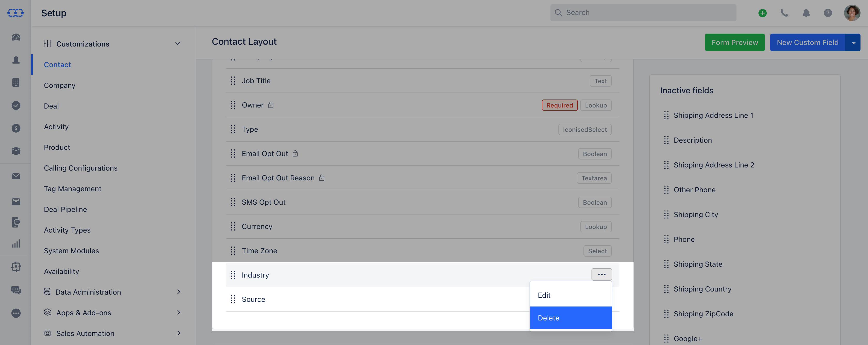Click the Form Preview button
Screen dimensions: 868x345
pyautogui.click(x=735, y=42)
